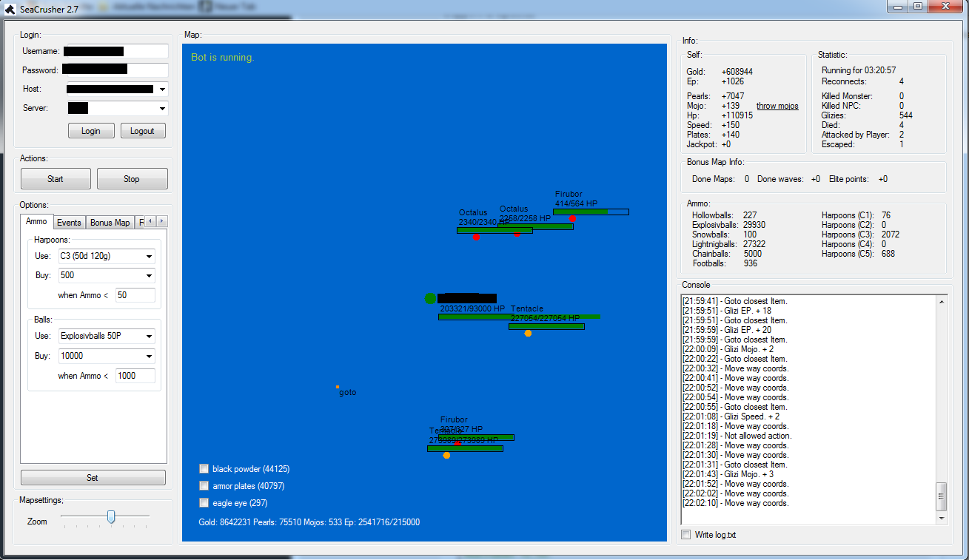Click the Glizies 544 statistic
The image size is (969, 560).
tap(905, 115)
